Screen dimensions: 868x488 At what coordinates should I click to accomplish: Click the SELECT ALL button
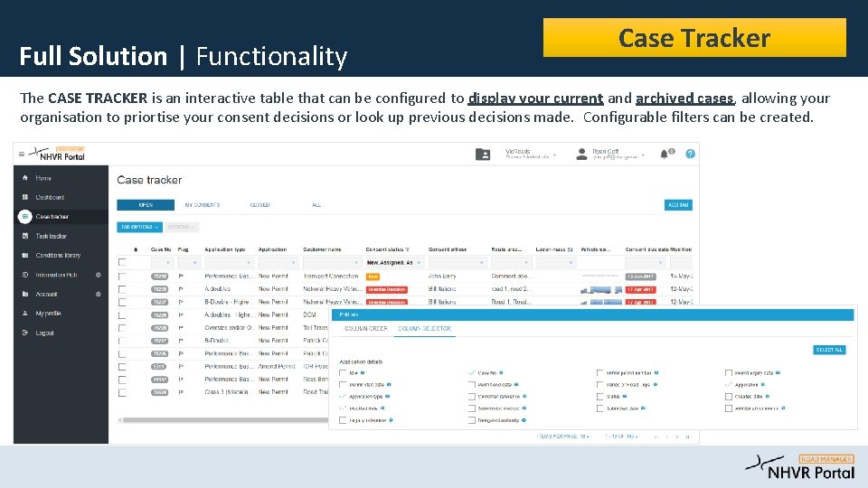point(829,350)
